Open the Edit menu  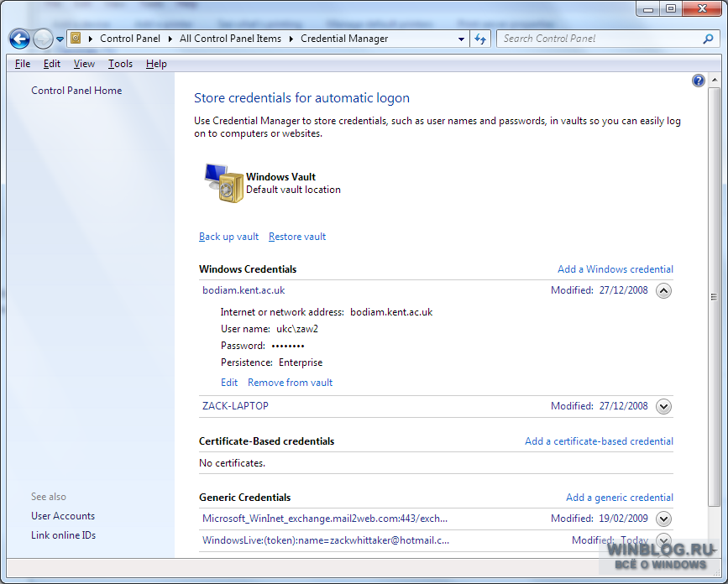coord(52,64)
